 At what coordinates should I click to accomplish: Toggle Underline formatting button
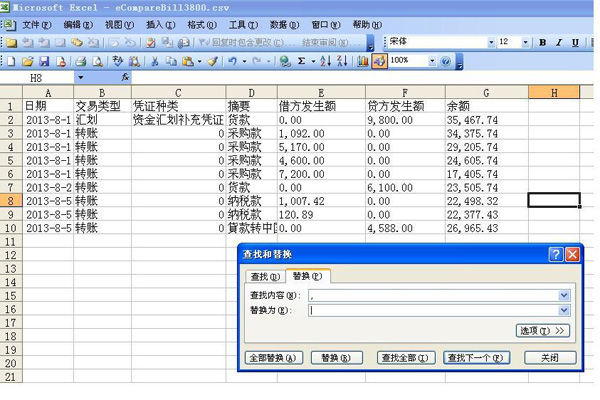coord(574,43)
